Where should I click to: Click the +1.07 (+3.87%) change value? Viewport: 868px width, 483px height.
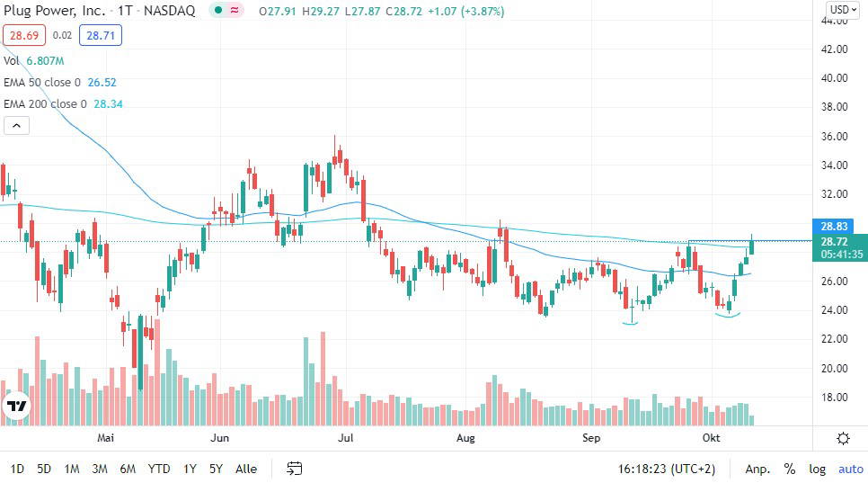466,11
